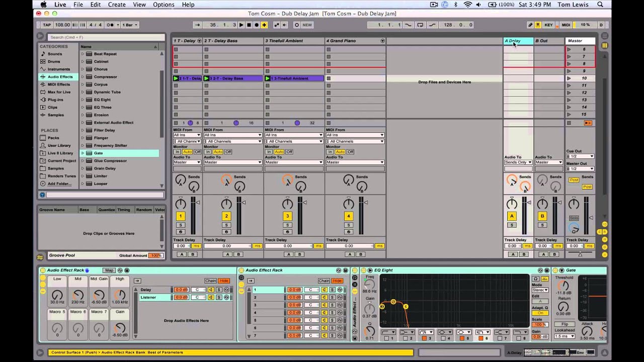Open Audio To dropdown on A Delay track
This screenshot has width=644, height=362.
click(518, 162)
